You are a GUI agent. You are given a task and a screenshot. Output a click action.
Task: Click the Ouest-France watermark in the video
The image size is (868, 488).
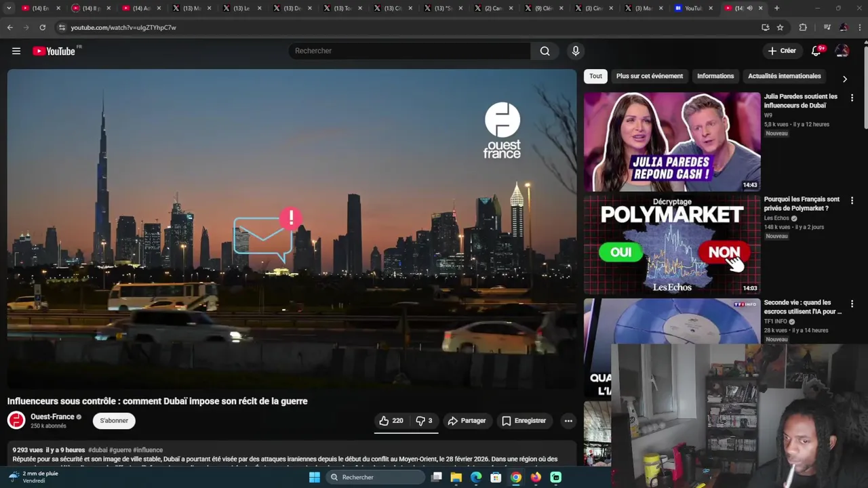(x=502, y=131)
